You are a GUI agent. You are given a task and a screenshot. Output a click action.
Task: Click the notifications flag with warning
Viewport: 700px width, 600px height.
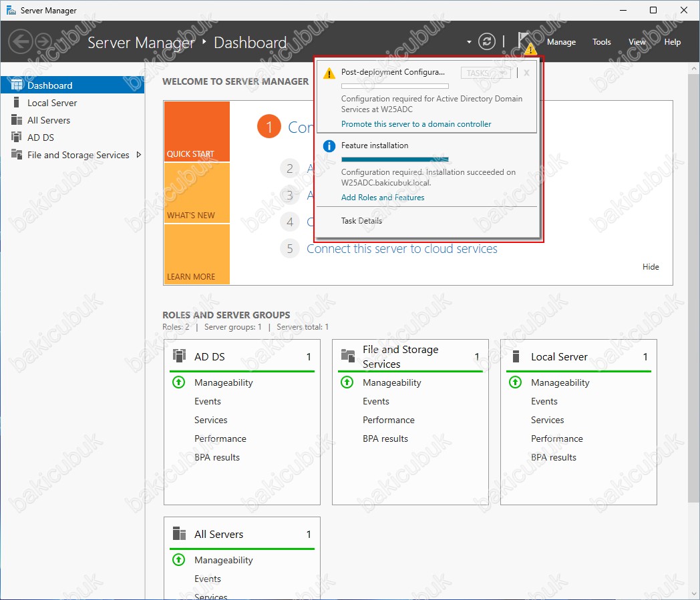tap(526, 42)
